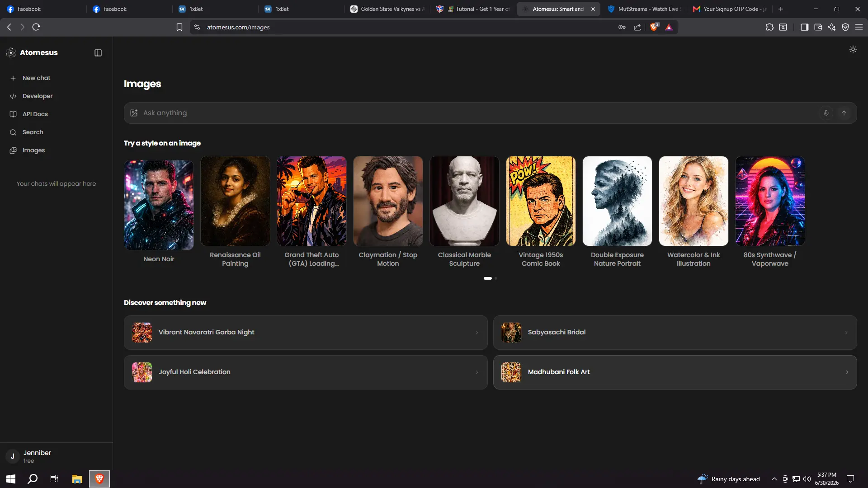Open Brave Wallet icon

[x=818, y=27]
